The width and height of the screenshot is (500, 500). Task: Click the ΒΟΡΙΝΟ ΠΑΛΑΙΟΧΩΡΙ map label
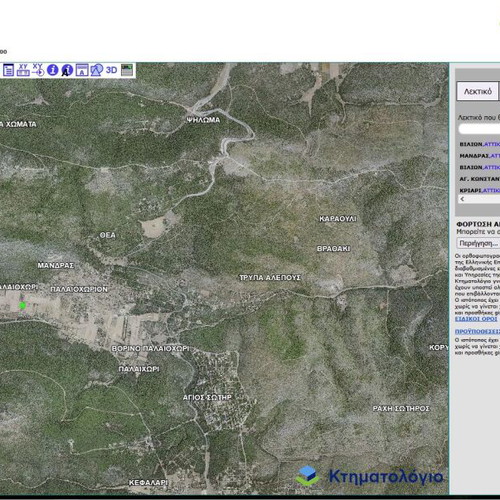coord(150,349)
